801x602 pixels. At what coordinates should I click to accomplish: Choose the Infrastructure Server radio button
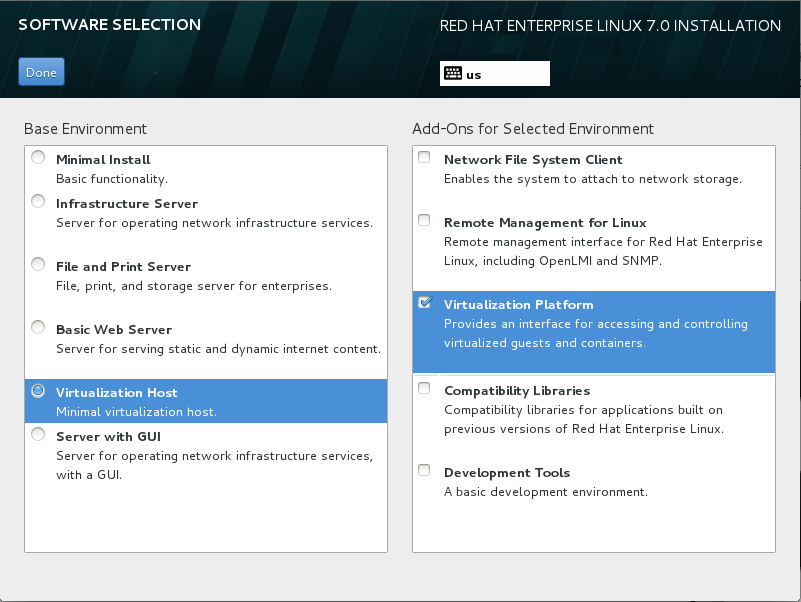[38, 202]
